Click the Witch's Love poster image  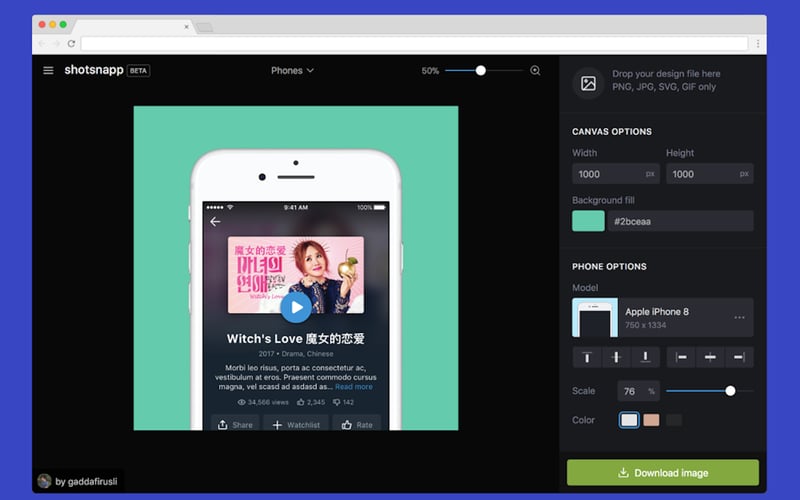pos(296,274)
